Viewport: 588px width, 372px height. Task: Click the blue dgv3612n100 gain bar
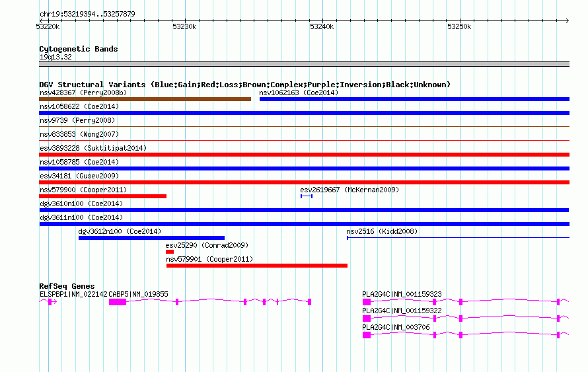pyautogui.click(x=151, y=238)
